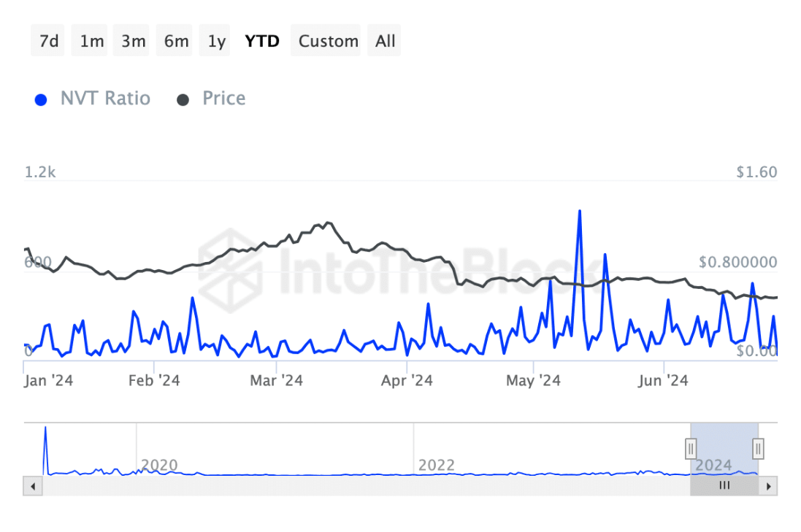Select the 7d time range
Viewport: 801px width, 532px height.
pyautogui.click(x=49, y=41)
